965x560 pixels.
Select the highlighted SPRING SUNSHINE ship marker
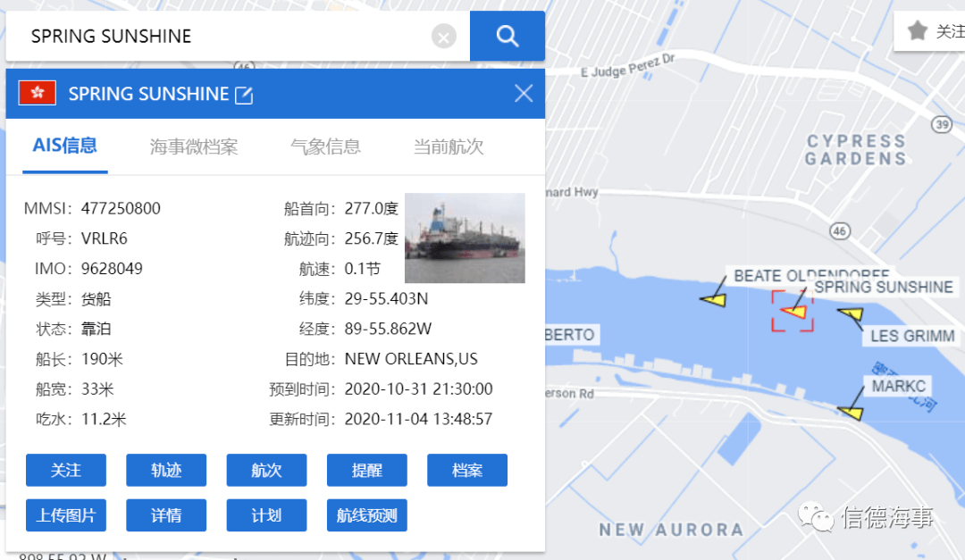coord(793,312)
